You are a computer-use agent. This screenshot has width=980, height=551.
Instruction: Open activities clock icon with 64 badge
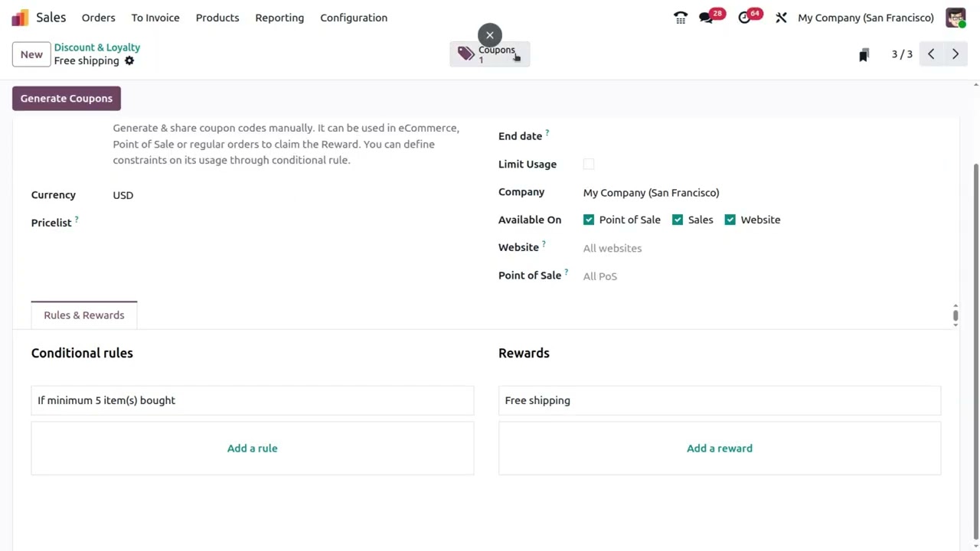[744, 18]
